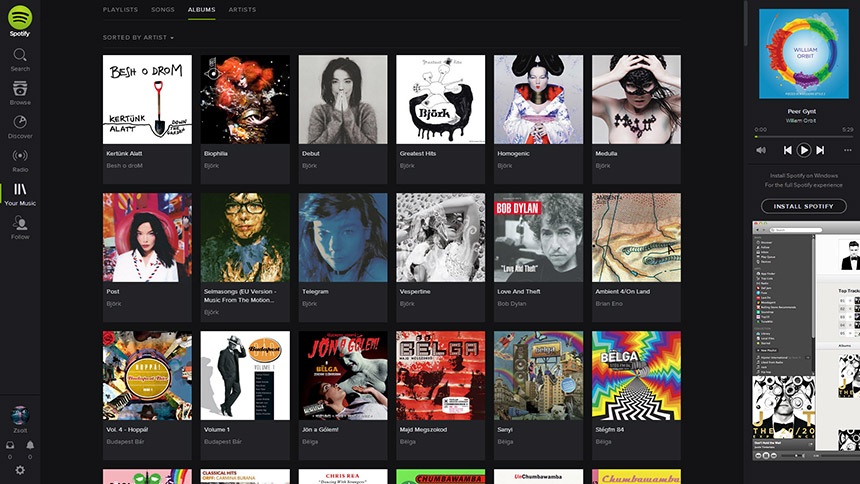
Task: Open the Ambient 4/On Land cover
Action: click(x=636, y=238)
